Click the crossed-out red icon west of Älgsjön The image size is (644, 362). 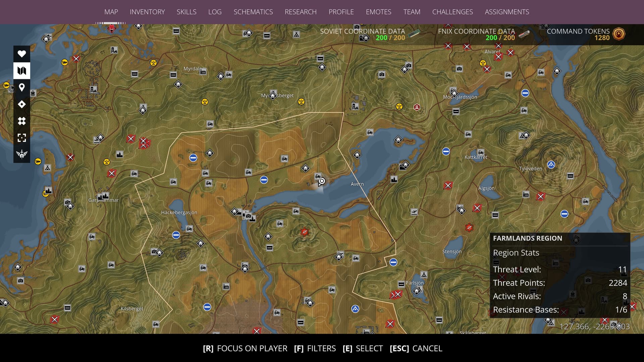448,185
